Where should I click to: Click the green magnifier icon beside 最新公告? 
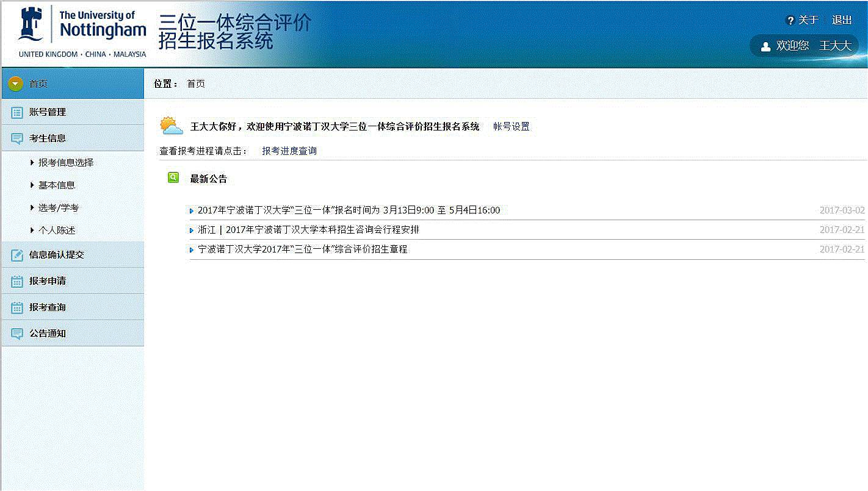(x=173, y=177)
